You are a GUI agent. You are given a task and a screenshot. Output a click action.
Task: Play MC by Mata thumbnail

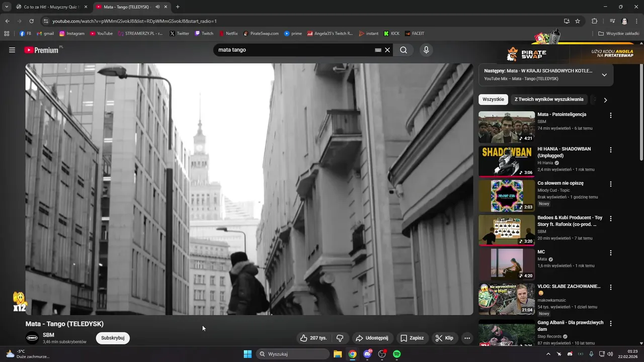pos(507,264)
